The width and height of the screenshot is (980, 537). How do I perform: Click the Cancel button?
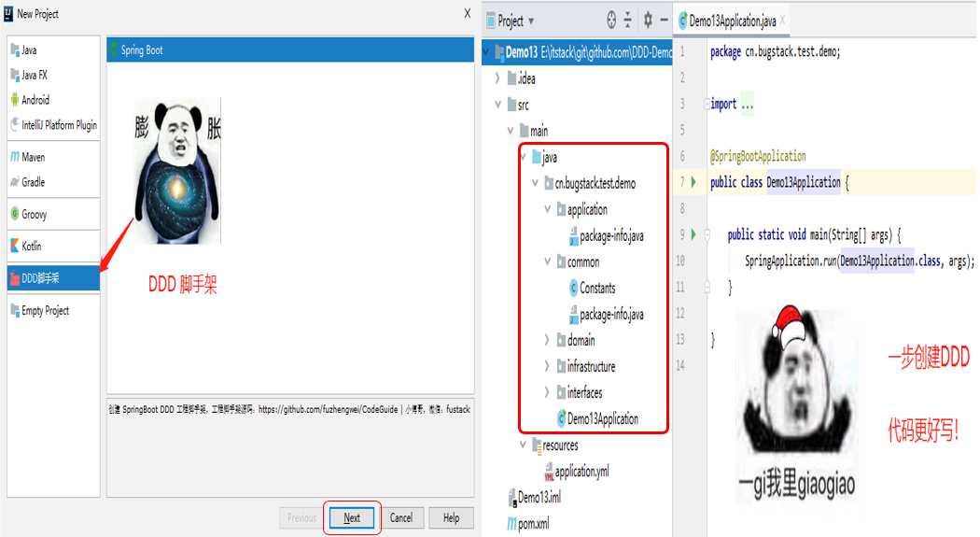point(401,517)
